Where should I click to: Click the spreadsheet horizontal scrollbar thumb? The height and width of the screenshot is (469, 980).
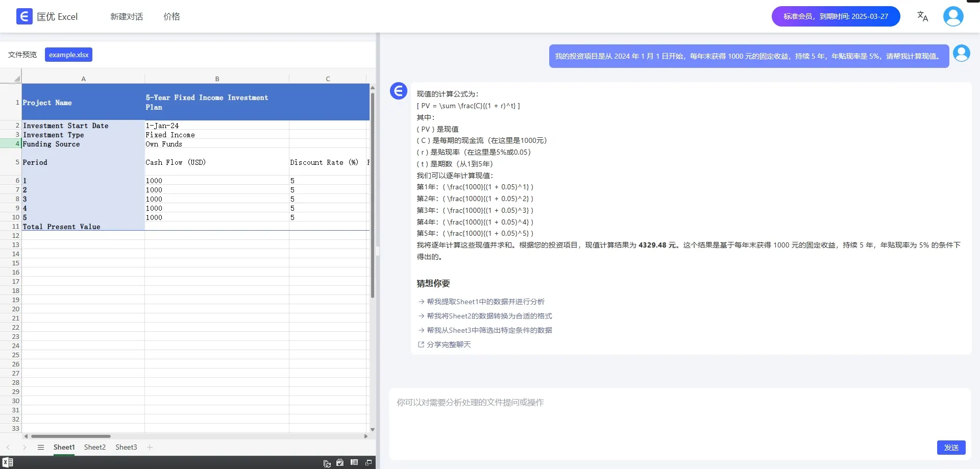[x=70, y=436]
